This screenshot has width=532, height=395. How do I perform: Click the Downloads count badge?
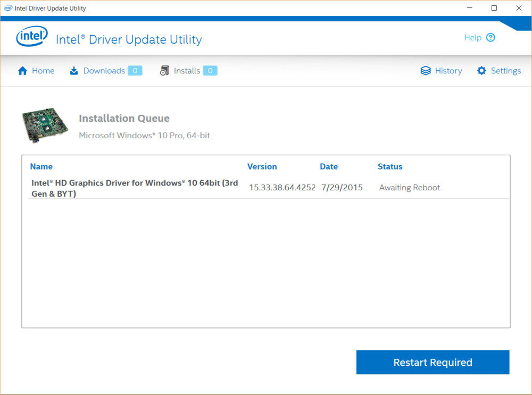pyautogui.click(x=135, y=71)
